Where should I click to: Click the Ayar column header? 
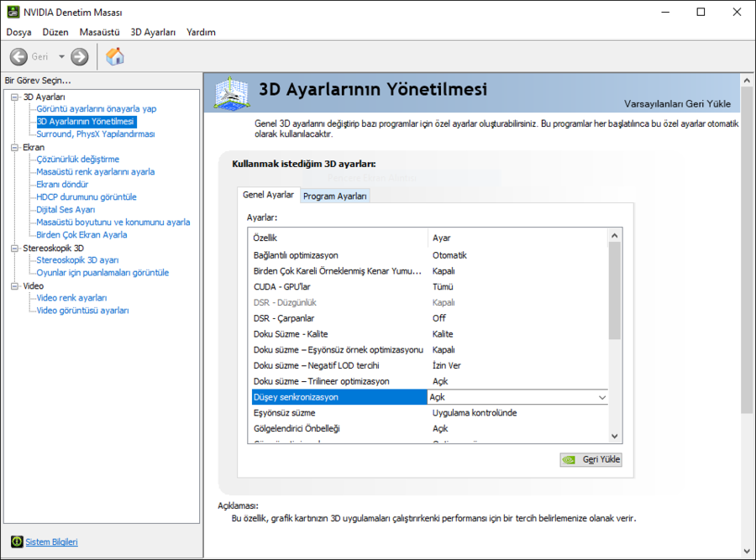[517, 238]
